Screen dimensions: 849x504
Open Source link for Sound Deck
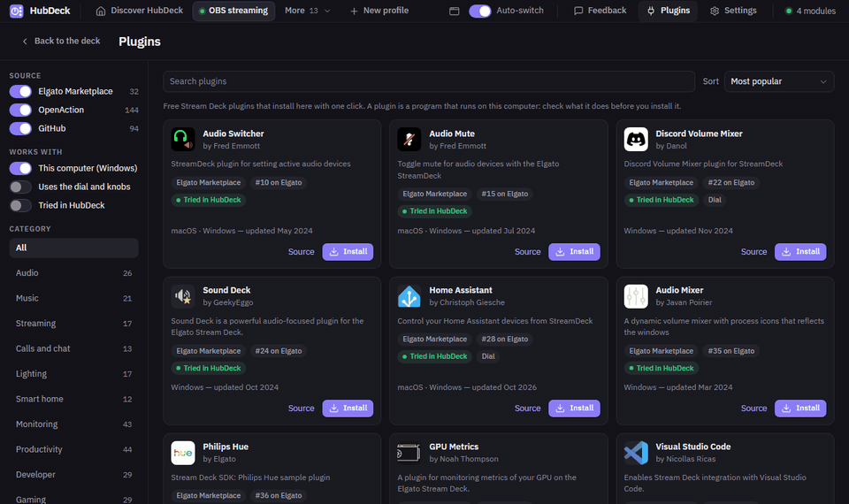tap(301, 409)
